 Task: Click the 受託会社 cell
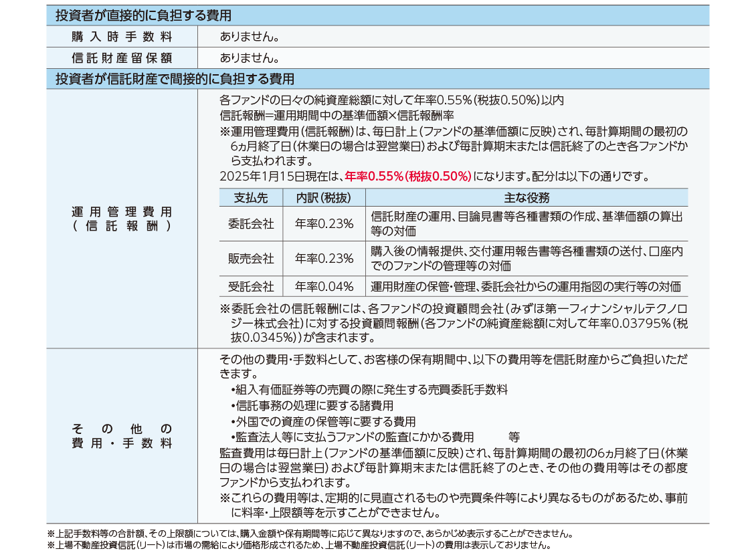[x=250, y=287]
